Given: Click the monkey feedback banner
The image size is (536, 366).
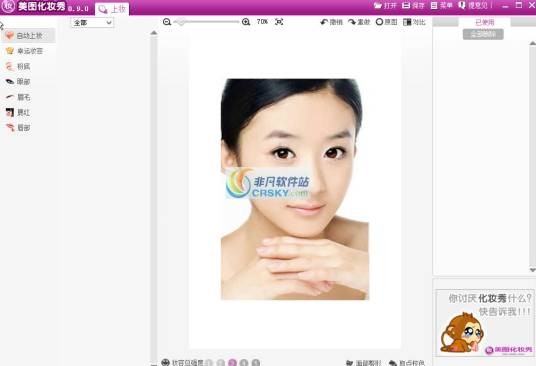Looking at the screenshot, I should point(485,322).
